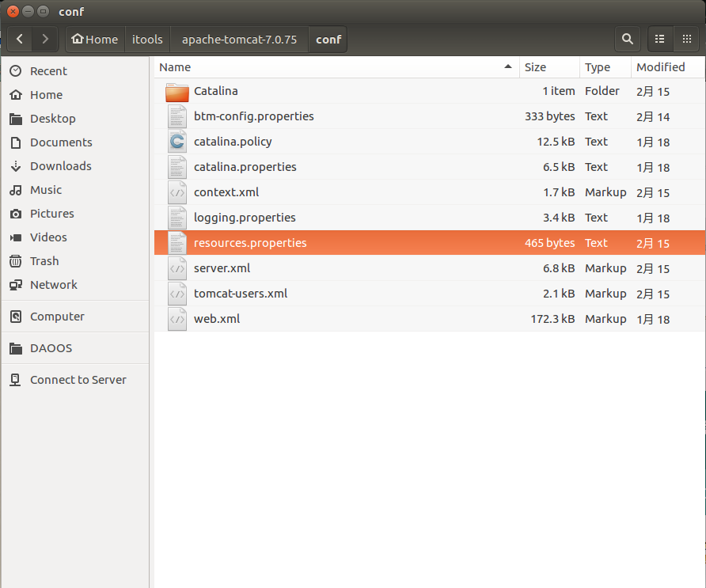Select btm-config.properties file name
Image resolution: width=706 pixels, height=588 pixels.
253,116
